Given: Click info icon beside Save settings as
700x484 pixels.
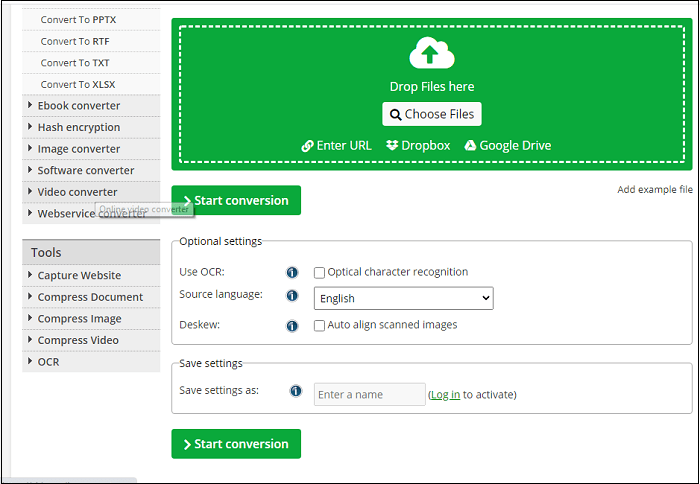Looking at the screenshot, I should pyautogui.click(x=296, y=391).
